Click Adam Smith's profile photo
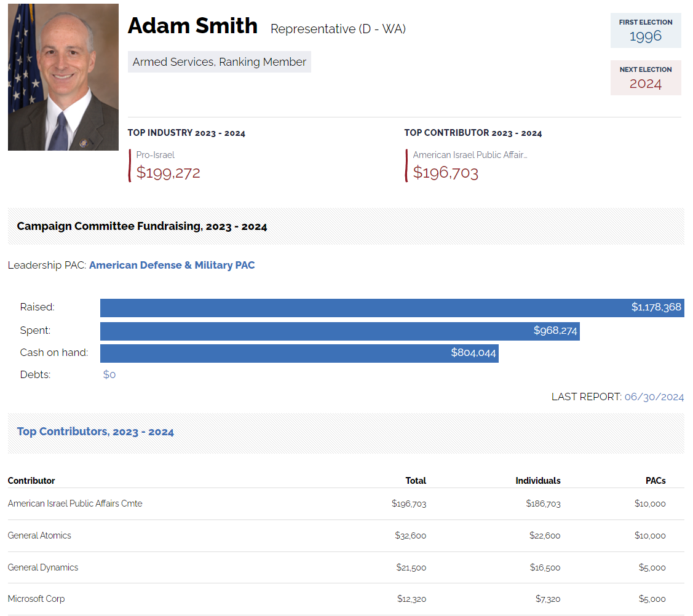Viewport: 693px width, 616px height. pyautogui.click(x=63, y=77)
